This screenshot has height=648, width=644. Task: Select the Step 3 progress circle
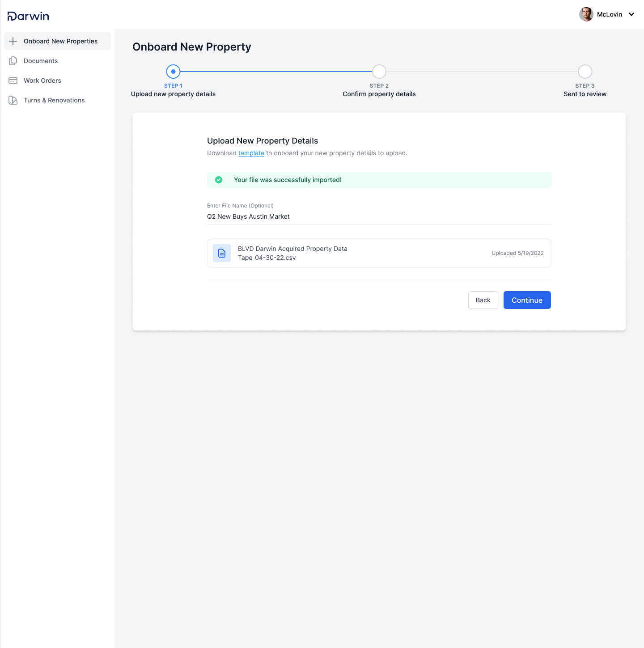point(585,72)
